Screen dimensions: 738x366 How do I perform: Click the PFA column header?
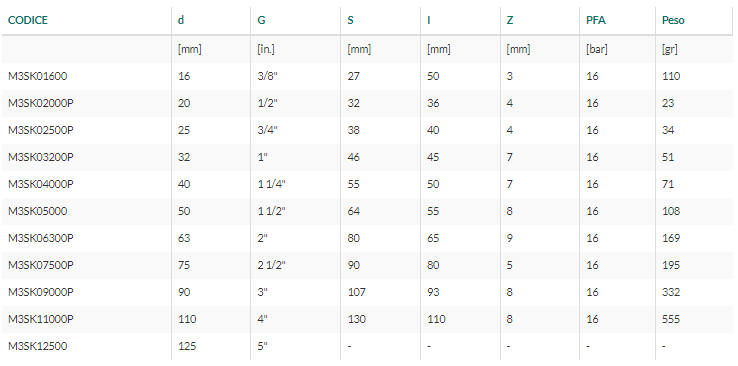click(596, 21)
